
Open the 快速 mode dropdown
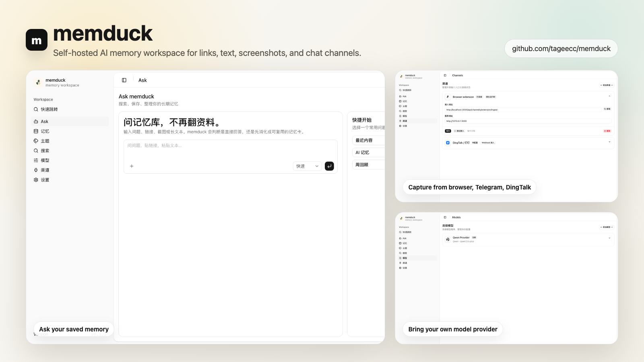pyautogui.click(x=307, y=166)
